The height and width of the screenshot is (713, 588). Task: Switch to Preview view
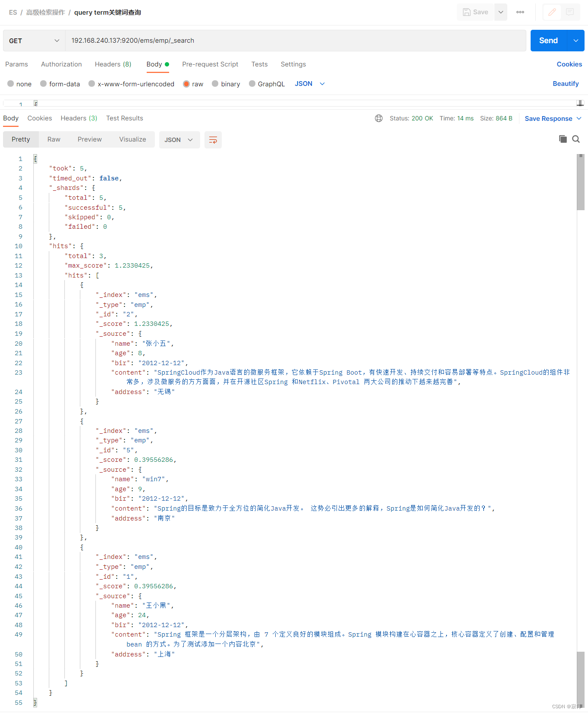(90, 139)
